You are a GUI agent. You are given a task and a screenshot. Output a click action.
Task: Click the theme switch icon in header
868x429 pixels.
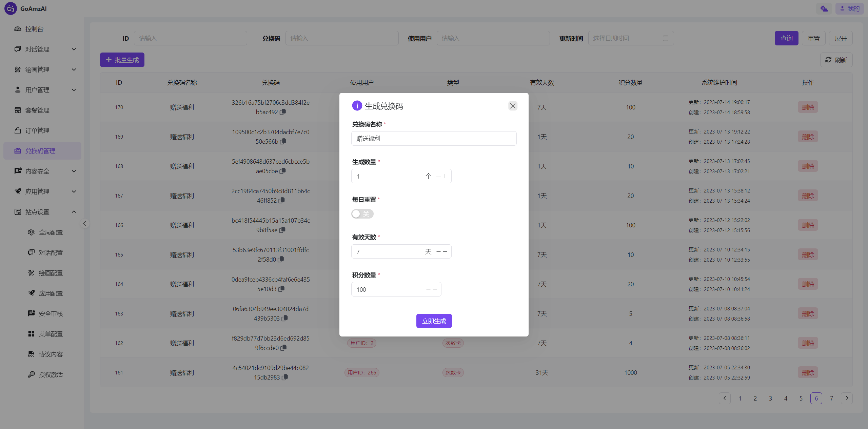(x=824, y=8)
